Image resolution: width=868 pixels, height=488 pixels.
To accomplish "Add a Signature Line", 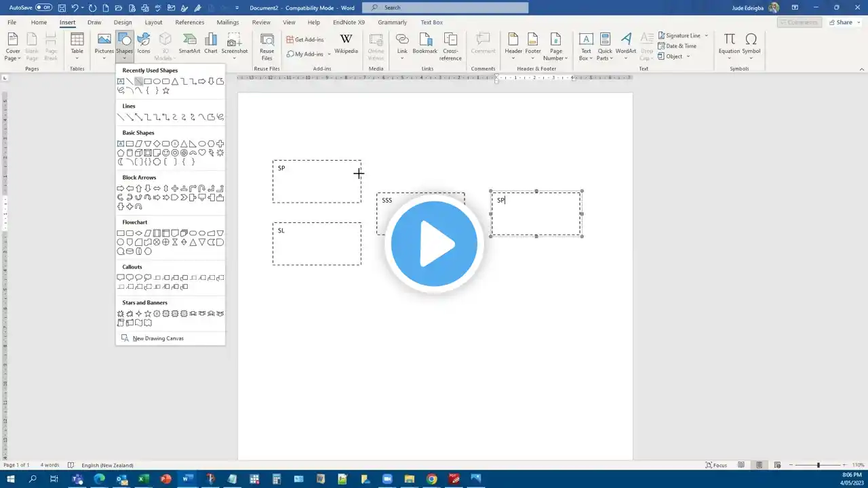I will [x=682, y=35].
